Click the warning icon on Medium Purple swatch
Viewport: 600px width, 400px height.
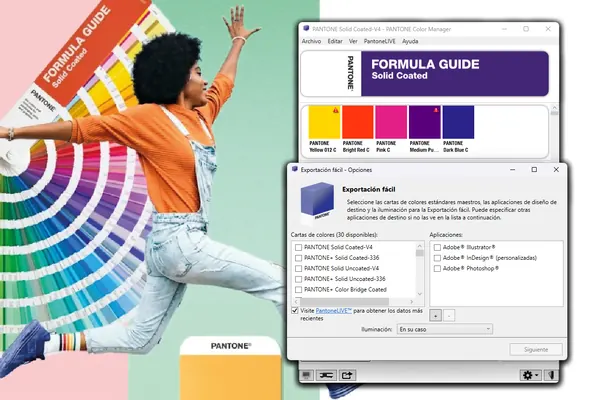pyautogui.click(x=435, y=110)
